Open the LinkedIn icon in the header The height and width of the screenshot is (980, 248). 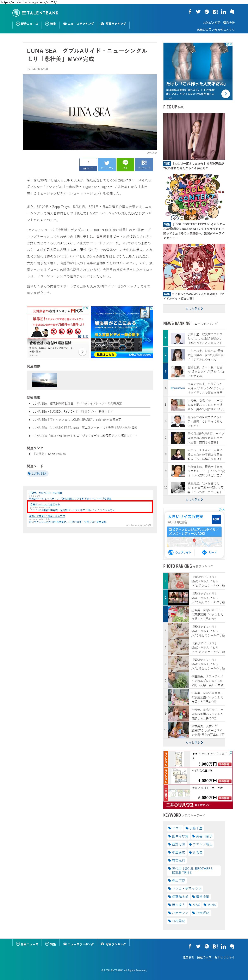(223, 12)
